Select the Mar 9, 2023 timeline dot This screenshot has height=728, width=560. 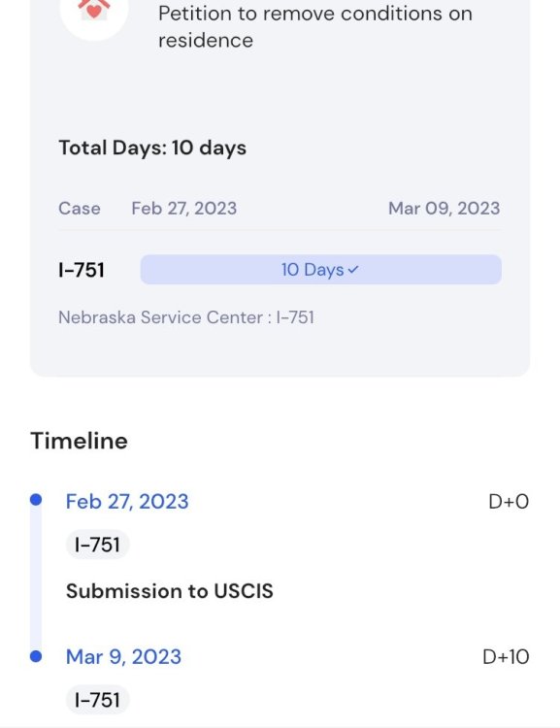pos(36,656)
